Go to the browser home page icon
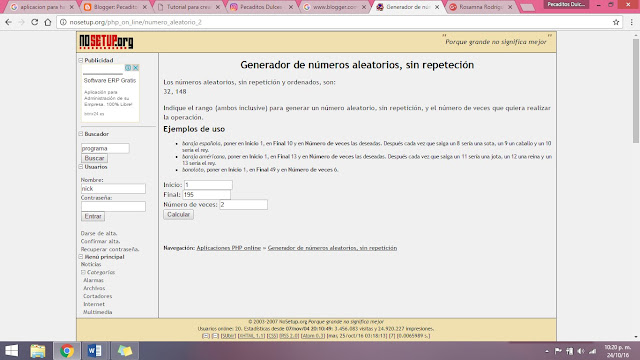 48,22
